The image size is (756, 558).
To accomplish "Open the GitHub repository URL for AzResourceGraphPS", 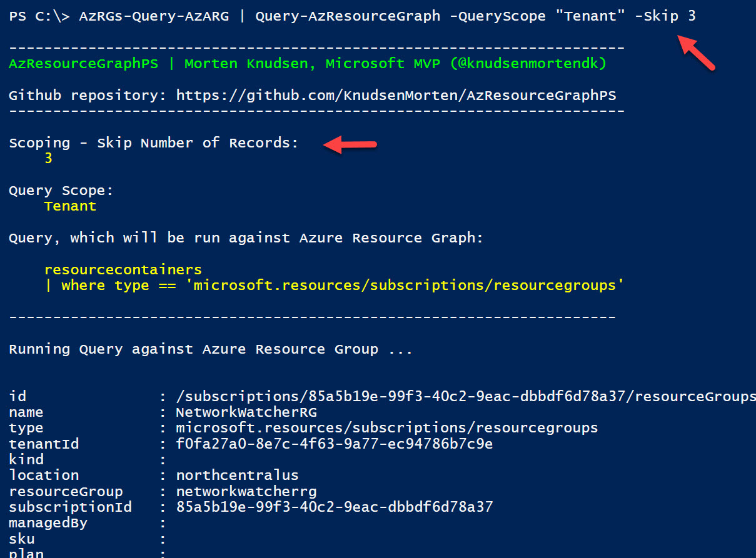I will click(396, 96).
